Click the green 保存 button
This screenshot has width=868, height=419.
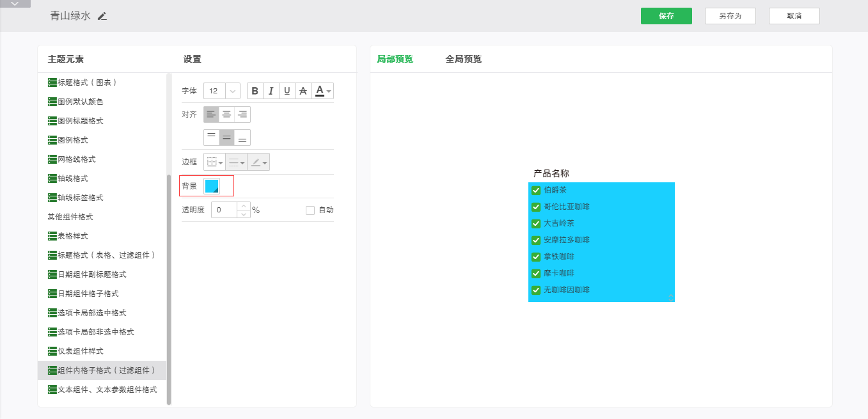click(x=666, y=16)
